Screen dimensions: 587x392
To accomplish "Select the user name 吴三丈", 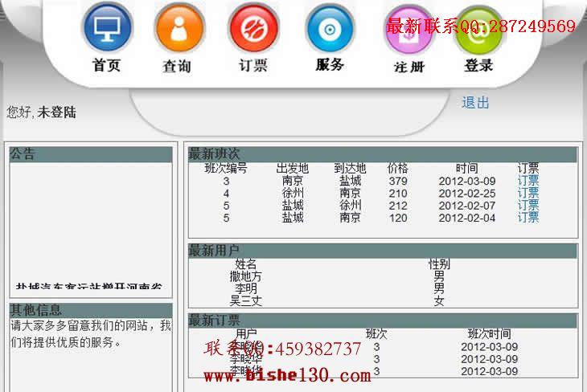I will [245, 300].
